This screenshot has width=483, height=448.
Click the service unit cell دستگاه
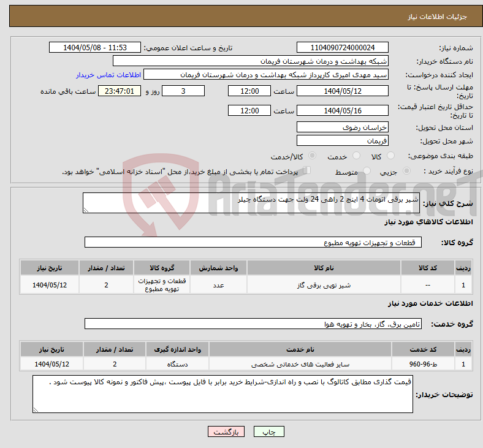(177, 364)
